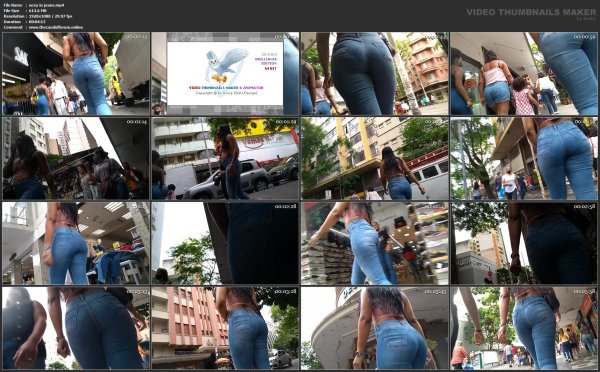Select the thumbnail with the red-brick corner building
Image resolution: width=600 pixels, height=372 pixels.
point(375,73)
